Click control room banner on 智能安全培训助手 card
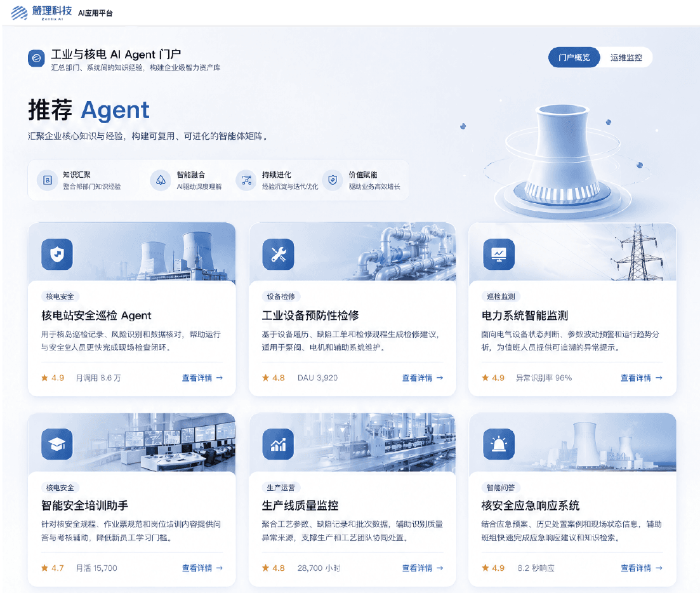Screen dimensions: 700x593 (132, 442)
